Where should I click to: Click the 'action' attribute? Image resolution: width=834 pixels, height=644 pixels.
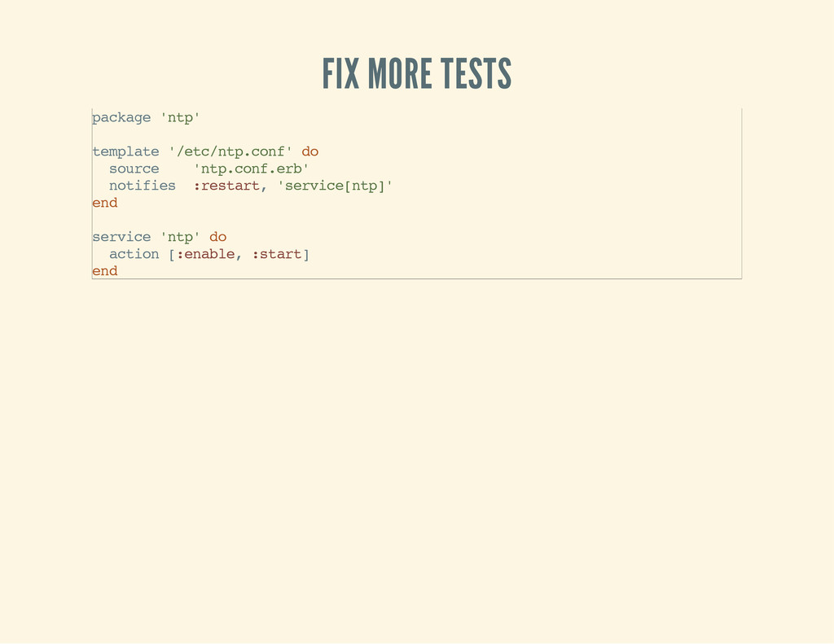pyautogui.click(x=134, y=254)
